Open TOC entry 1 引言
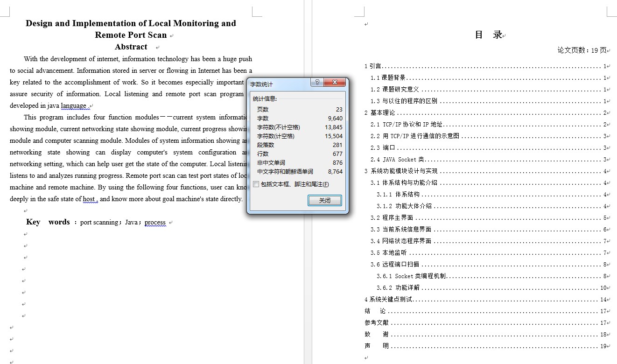Screen dimensions: 617x364 point(485,66)
